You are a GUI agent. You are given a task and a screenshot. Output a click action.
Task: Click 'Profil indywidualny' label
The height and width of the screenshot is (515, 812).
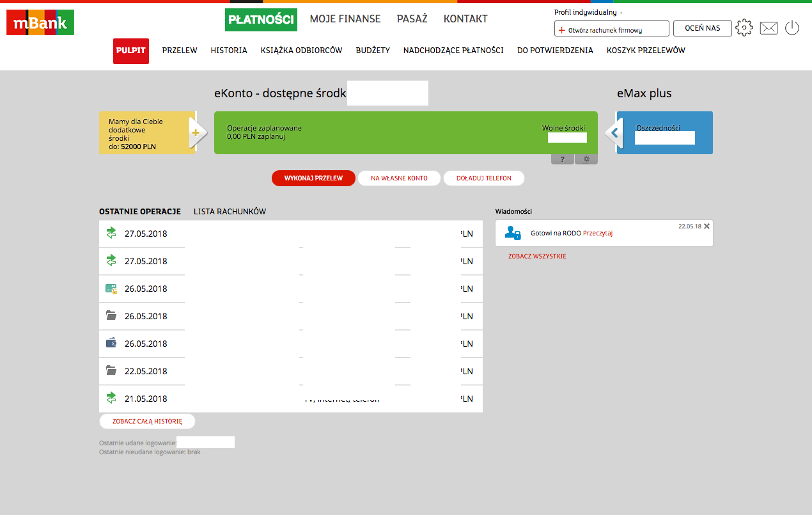click(585, 12)
